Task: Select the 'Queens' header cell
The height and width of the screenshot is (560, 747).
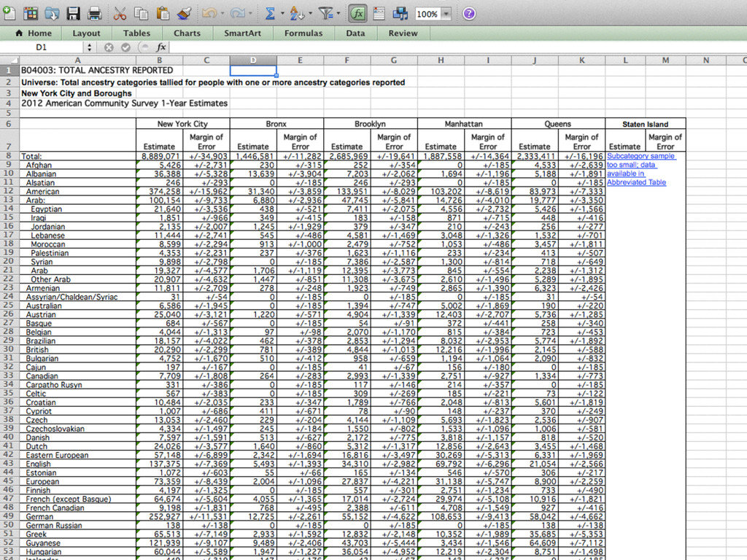Action: 558,124
